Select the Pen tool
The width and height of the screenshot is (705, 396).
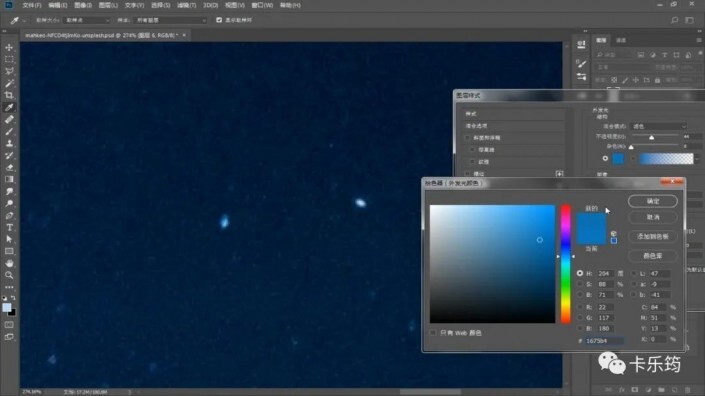coord(9,215)
